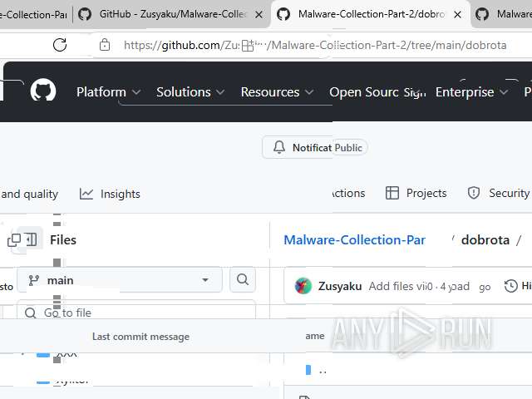The height and width of the screenshot is (399, 532).
Task: Click the magnifier icon in Go to file
Action: tap(31, 313)
